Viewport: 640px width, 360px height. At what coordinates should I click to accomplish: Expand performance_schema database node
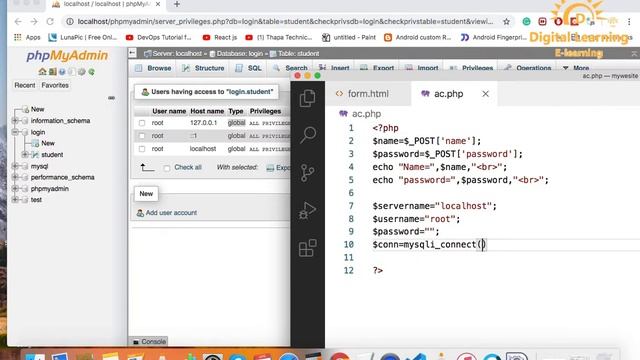[x=15, y=177]
